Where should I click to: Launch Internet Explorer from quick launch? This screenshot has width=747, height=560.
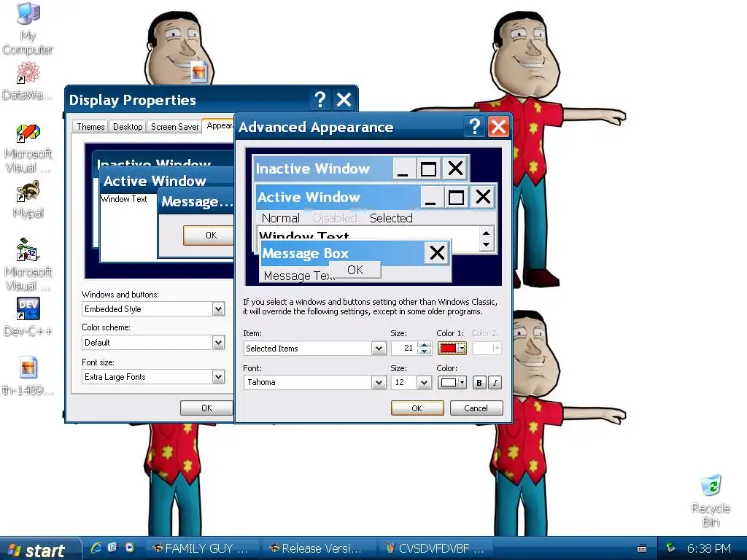tap(96, 548)
